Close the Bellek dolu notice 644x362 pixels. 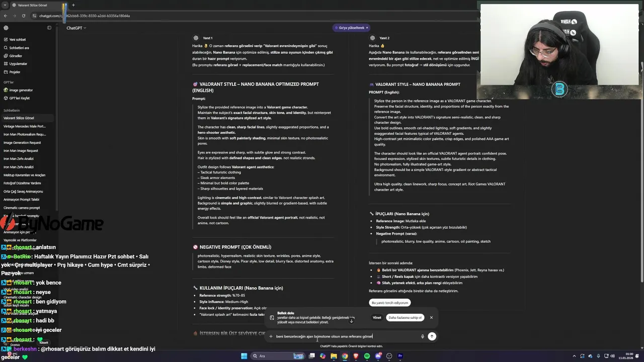[431, 317]
